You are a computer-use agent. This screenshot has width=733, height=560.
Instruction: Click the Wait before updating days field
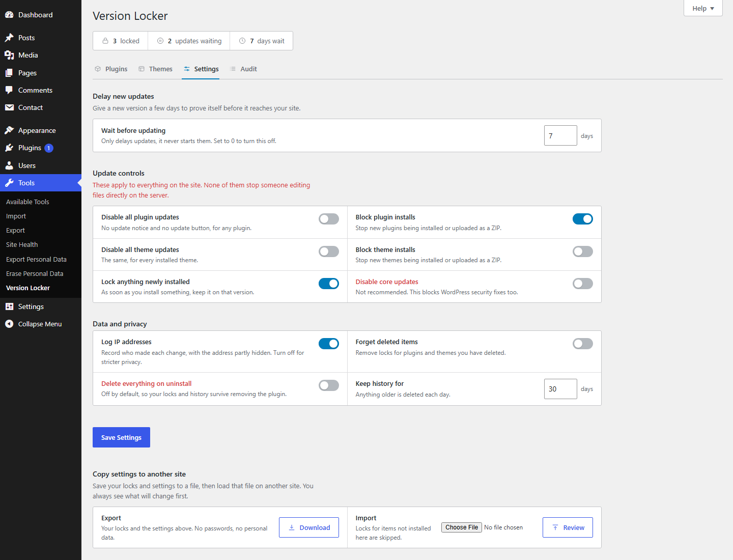pyautogui.click(x=560, y=135)
